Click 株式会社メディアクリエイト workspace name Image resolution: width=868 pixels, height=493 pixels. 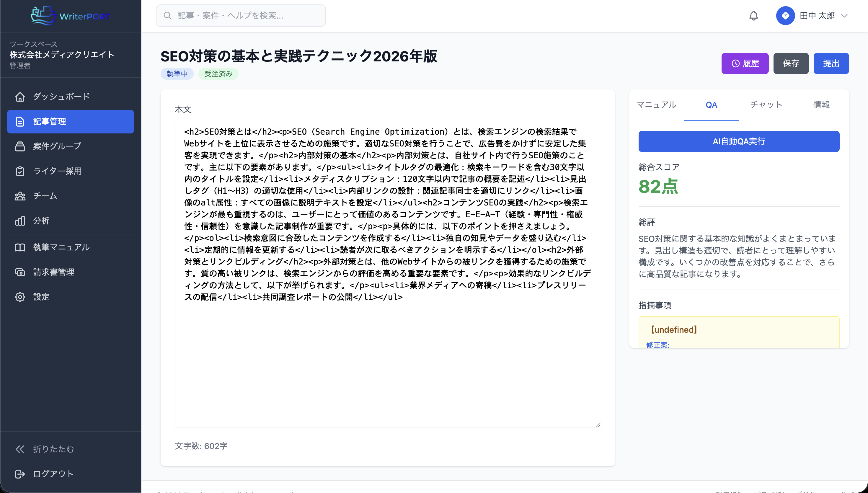[x=62, y=55]
